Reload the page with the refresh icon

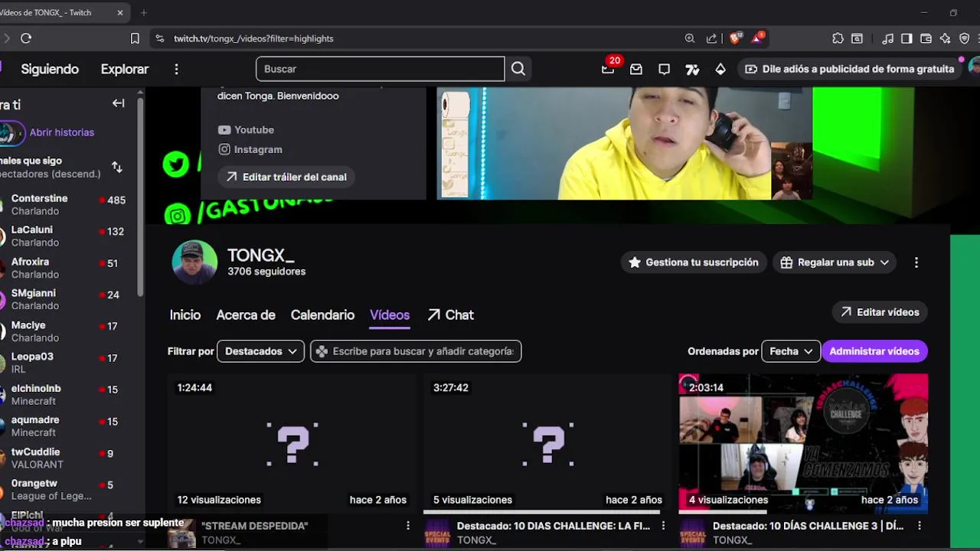click(x=26, y=38)
